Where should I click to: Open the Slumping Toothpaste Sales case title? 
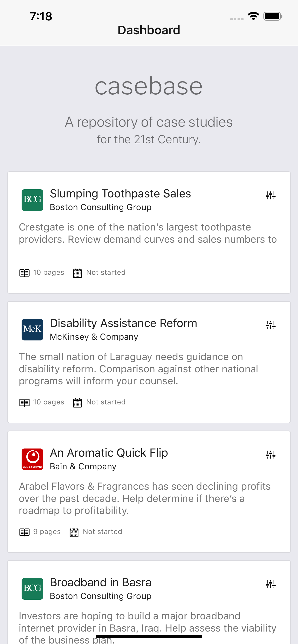pyautogui.click(x=120, y=194)
